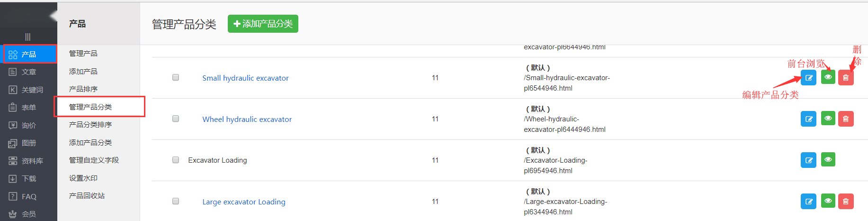
Task: Select the Wheel hydraulic excavator checkbox
Action: pyautogui.click(x=176, y=119)
